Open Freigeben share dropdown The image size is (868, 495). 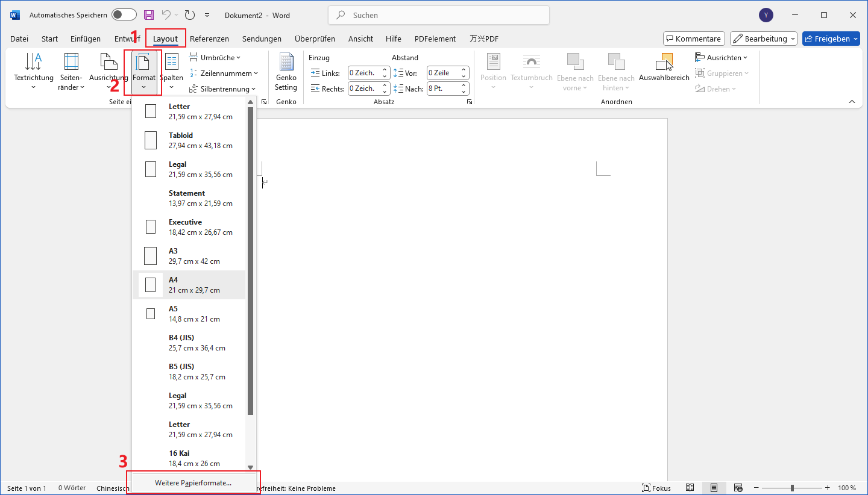click(x=831, y=39)
